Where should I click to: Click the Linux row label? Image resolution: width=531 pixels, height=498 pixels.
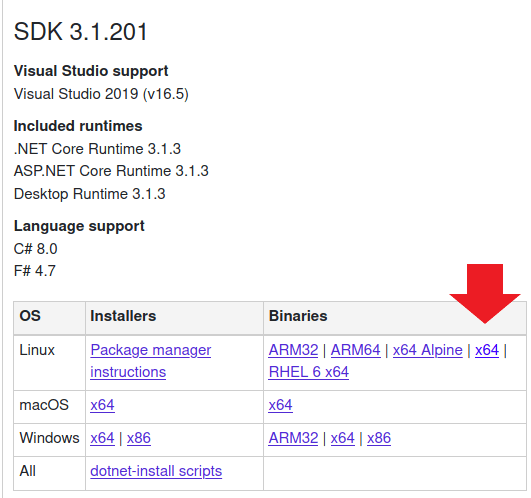coord(37,350)
